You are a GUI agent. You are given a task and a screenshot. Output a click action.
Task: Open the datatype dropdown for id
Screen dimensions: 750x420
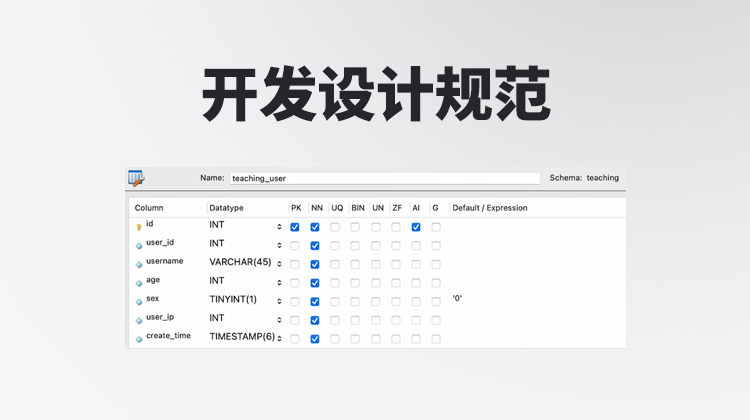click(x=279, y=227)
